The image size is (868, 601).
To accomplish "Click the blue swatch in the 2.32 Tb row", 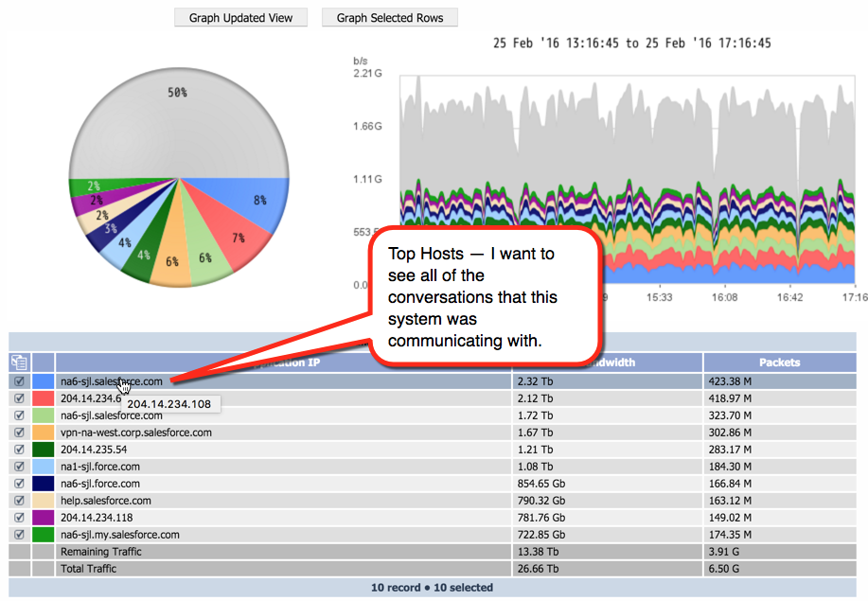I will [x=44, y=381].
